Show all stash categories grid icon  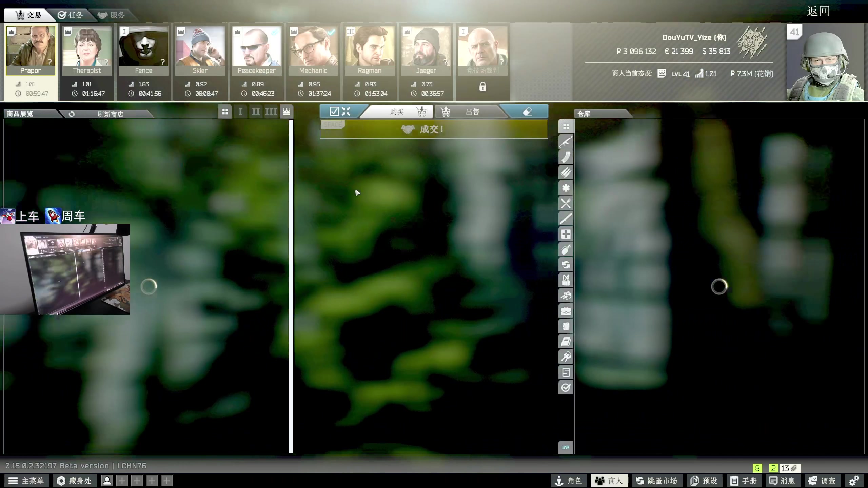[566, 127]
